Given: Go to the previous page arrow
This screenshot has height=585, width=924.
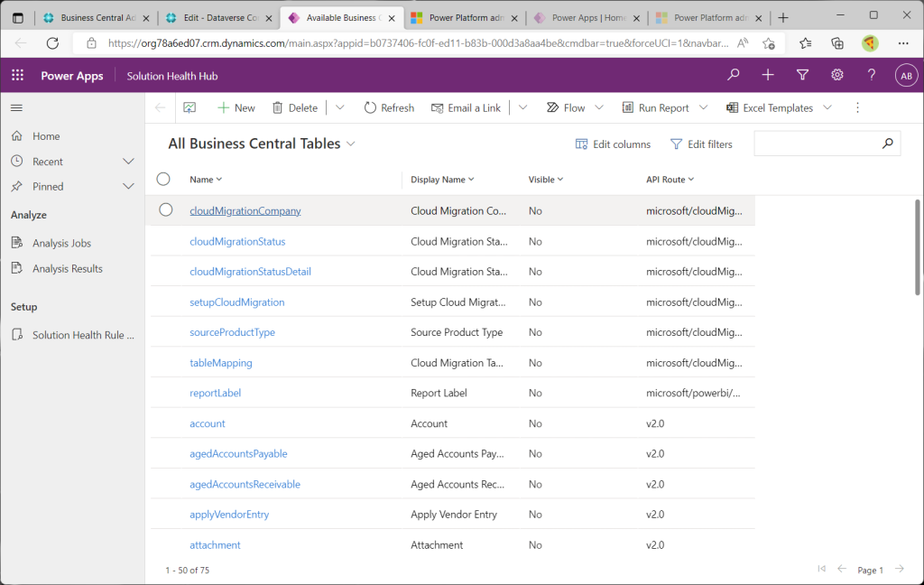Looking at the screenshot, I should (842, 569).
